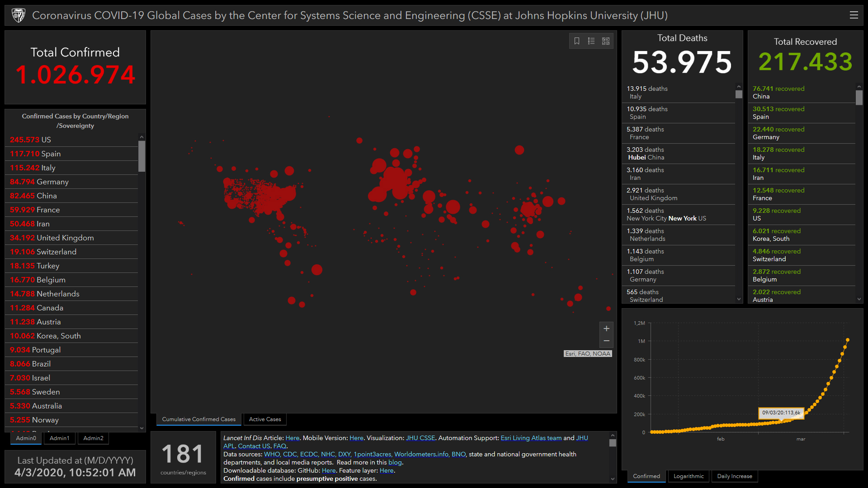
Task: Click down arrow of info text scrollbar
Action: pos(613,479)
